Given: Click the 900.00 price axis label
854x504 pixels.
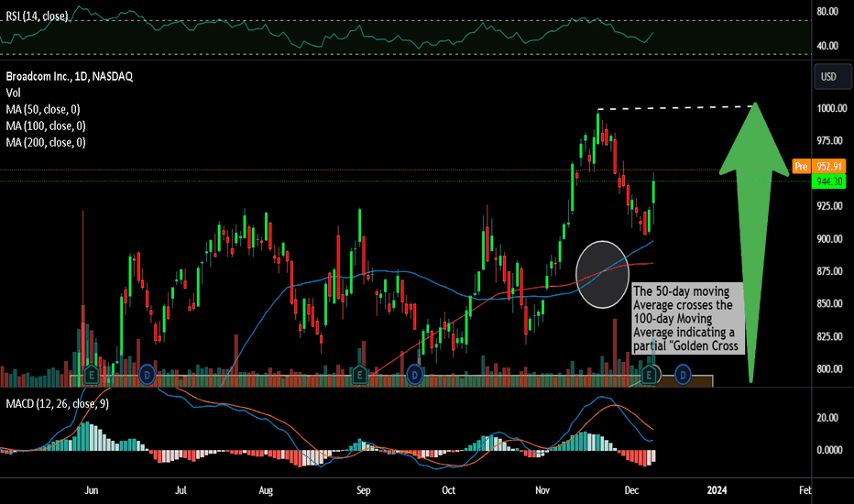Looking at the screenshot, I should coord(829,238).
